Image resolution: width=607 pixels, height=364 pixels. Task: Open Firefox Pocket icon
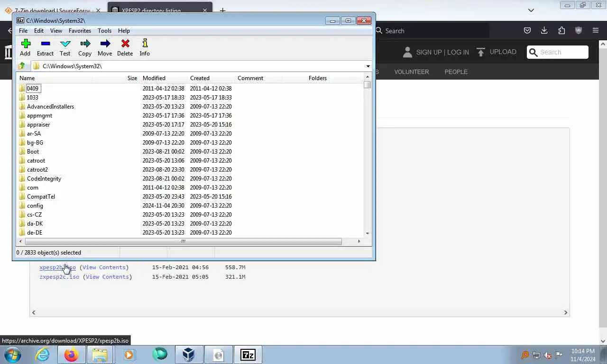pyautogui.click(x=527, y=30)
